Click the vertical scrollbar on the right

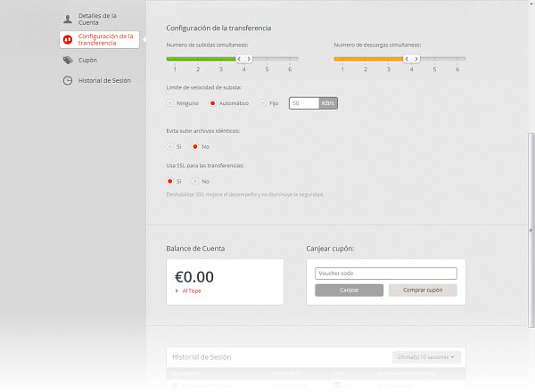531,230
